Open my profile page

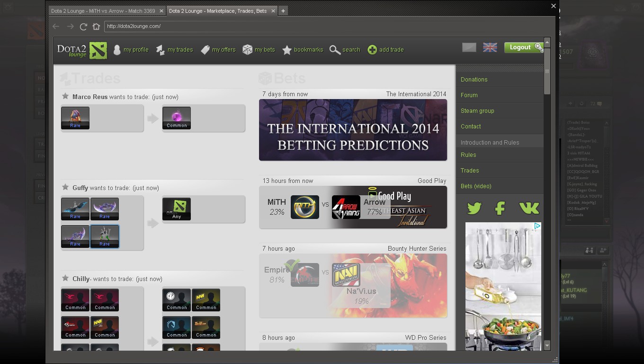point(131,50)
